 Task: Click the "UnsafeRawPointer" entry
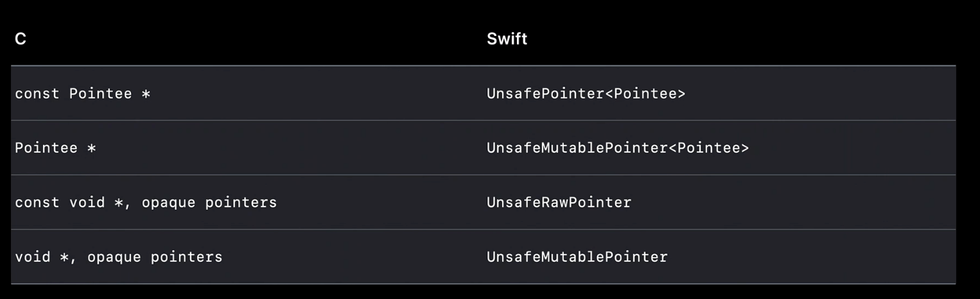point(559,203)
